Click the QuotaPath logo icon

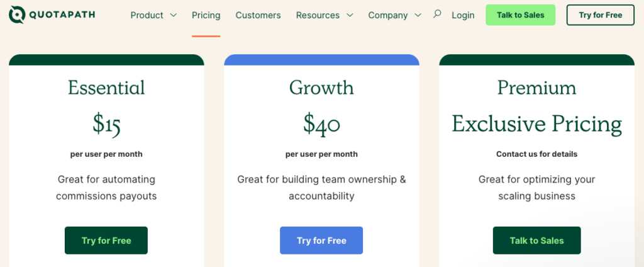(17, 15)
